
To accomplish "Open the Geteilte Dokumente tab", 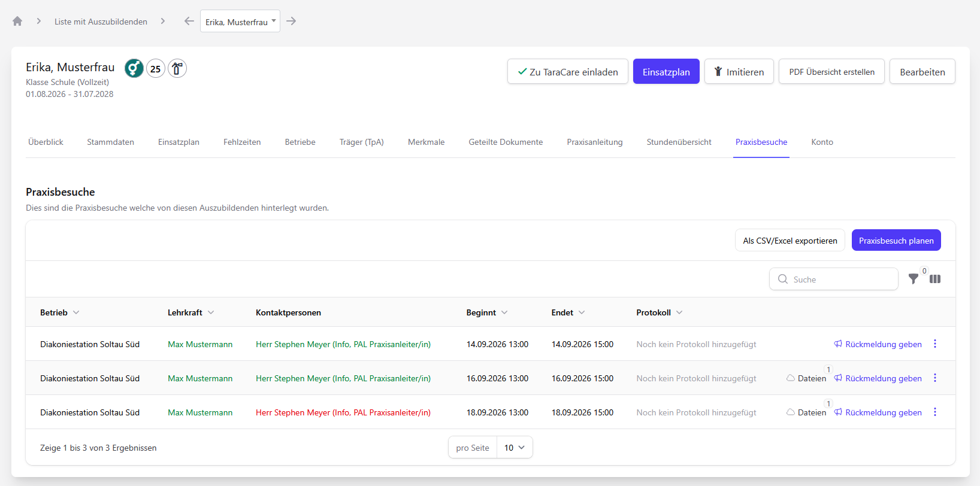I will [x=506, y=142].
